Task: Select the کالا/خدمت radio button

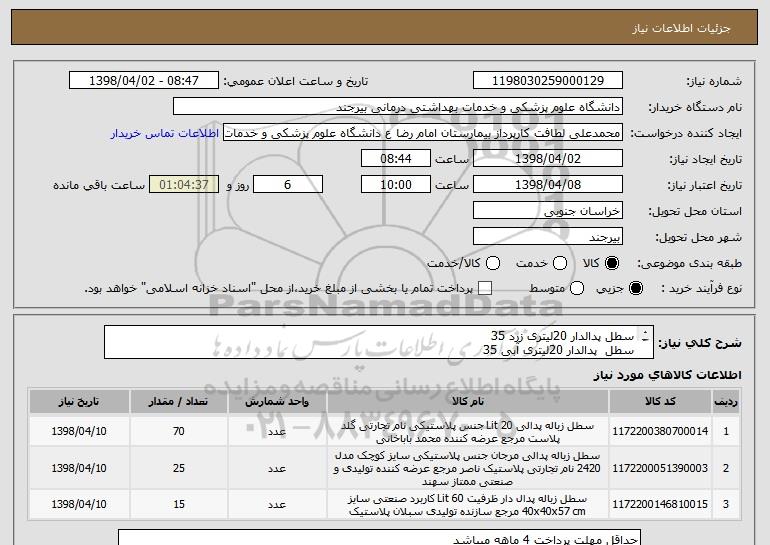Action: tap(493, 264)
